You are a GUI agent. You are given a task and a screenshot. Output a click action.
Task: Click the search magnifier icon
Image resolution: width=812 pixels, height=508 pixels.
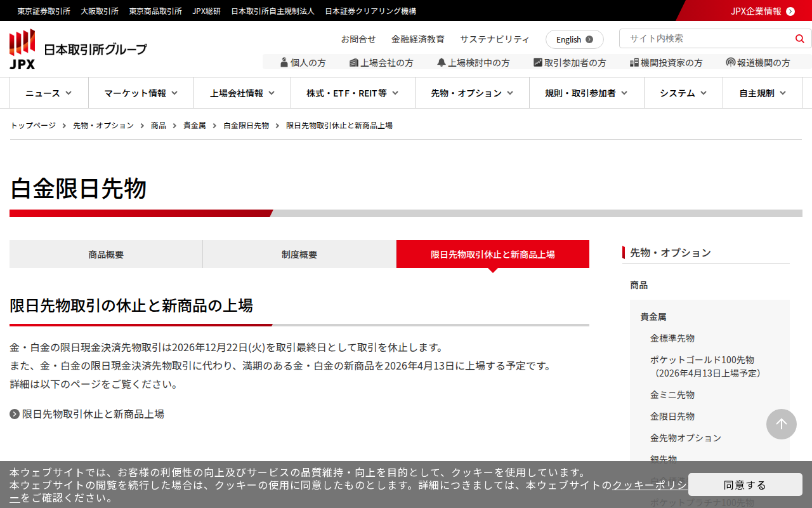[799, 39]
